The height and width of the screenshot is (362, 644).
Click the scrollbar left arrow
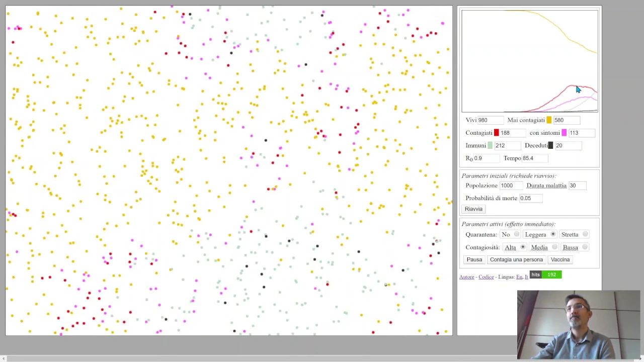click(x=3, y=358)
